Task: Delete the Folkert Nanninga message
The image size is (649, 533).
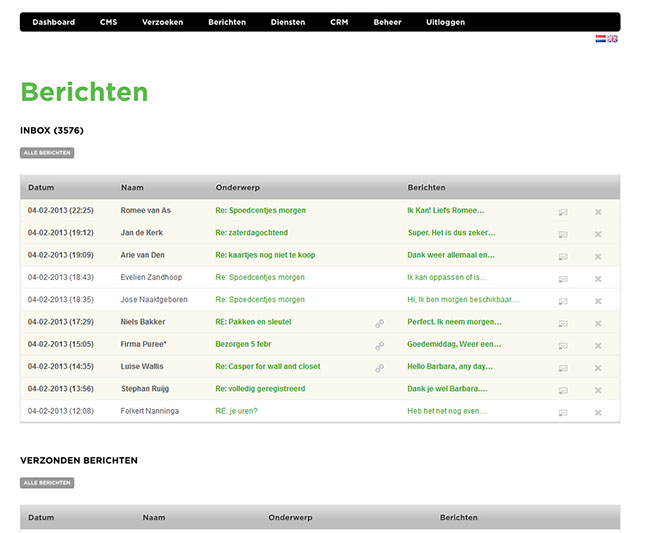Action: click(x=598, y=412)
